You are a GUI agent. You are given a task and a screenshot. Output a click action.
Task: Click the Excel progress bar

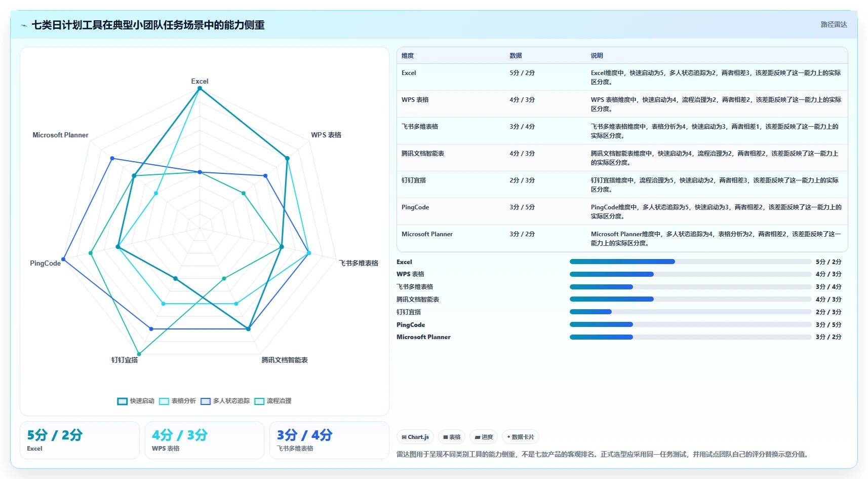[690, 262]
